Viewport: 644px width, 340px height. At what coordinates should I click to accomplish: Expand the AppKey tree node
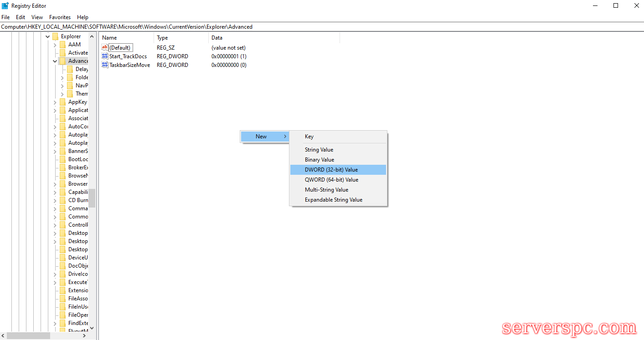[55, 102]
